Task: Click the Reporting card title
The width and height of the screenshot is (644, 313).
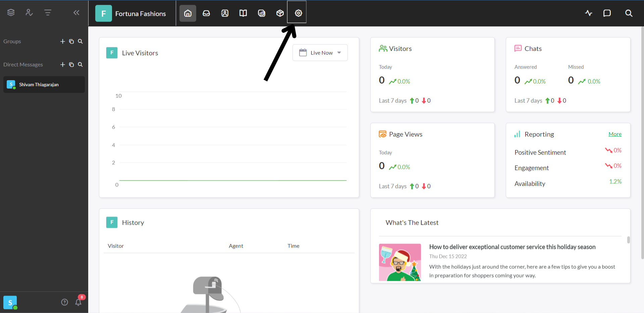Action: pos(539,134)
